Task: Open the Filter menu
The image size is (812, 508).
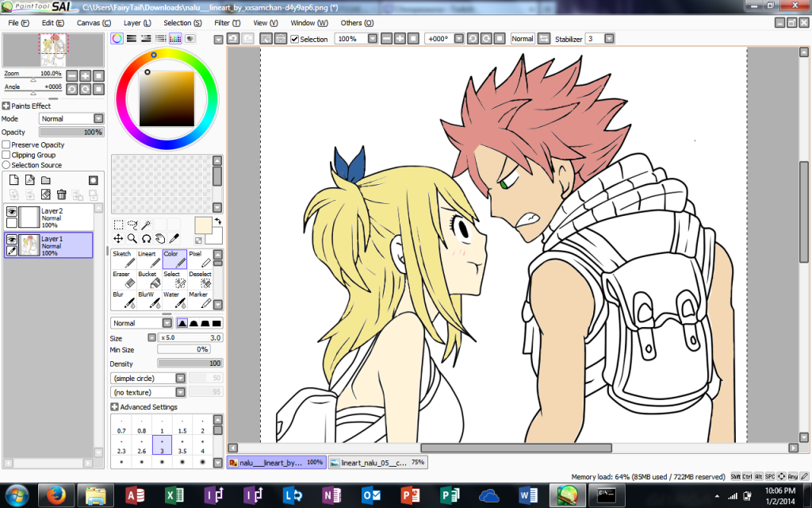Action: (222, 23)
